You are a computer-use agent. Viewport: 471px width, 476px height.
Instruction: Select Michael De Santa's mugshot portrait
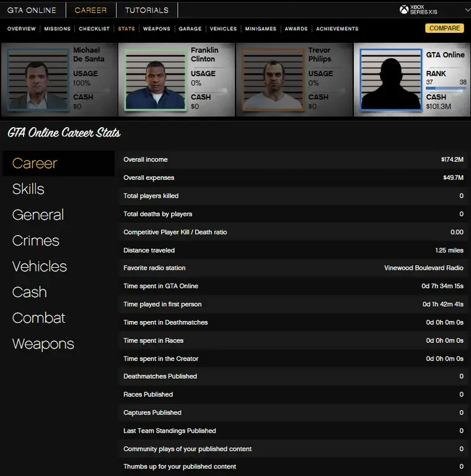[37, 80]
